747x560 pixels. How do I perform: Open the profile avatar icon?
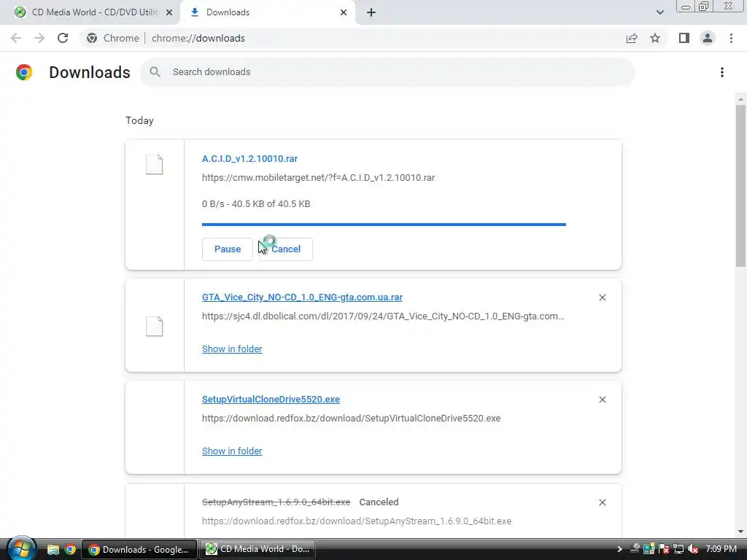708,38
